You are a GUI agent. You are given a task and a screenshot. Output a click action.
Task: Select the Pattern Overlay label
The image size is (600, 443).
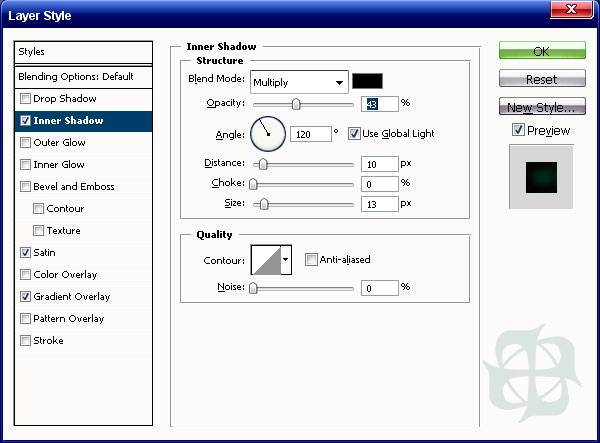68,319
